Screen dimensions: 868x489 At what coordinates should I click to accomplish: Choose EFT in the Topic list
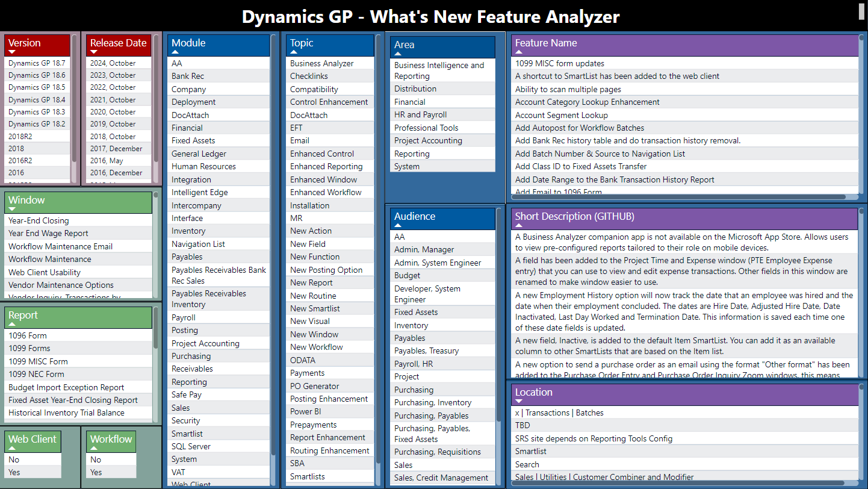pos(330,128)
